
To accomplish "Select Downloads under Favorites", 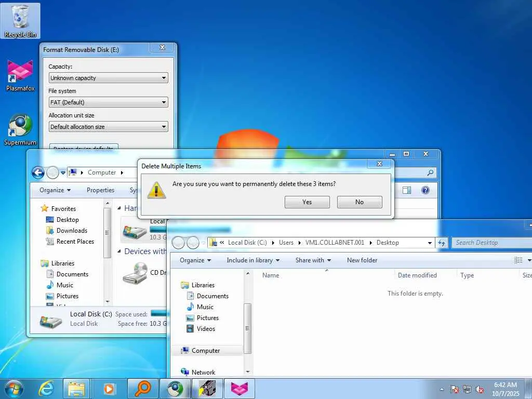I will point(72,230).
